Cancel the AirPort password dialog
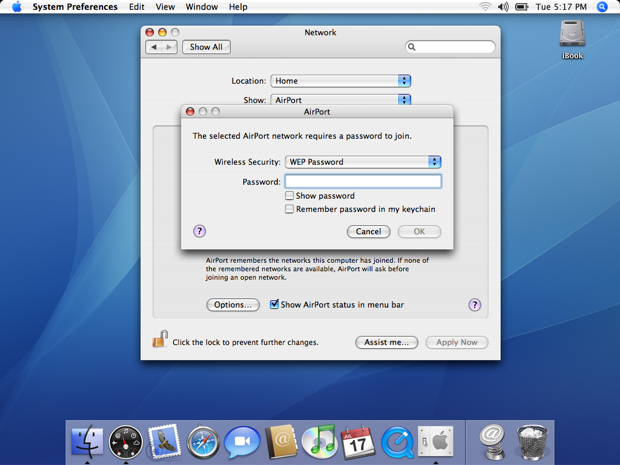Viewport: 620px width, 465px height. pyautogui.click(x=369, y=231)
